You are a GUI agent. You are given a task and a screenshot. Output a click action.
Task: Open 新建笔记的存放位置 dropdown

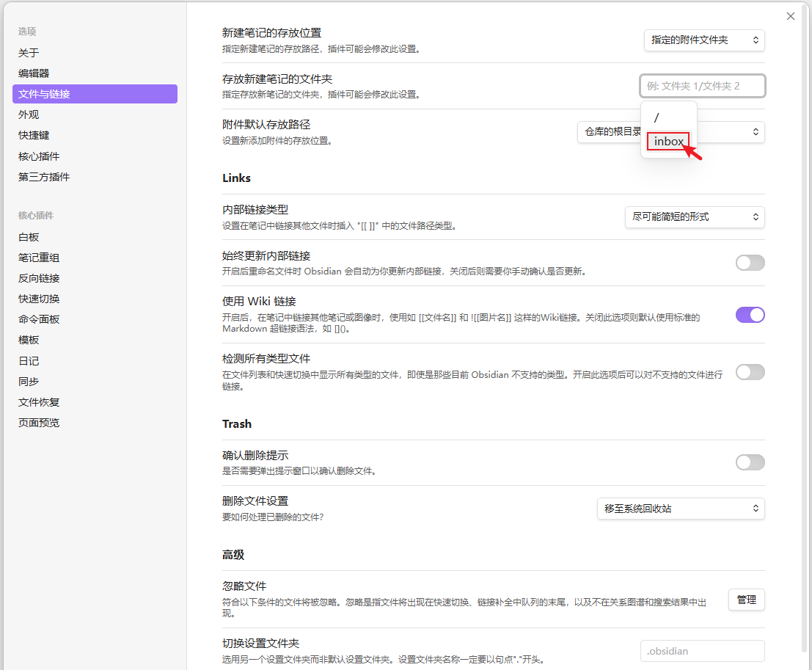pos(703,40)
